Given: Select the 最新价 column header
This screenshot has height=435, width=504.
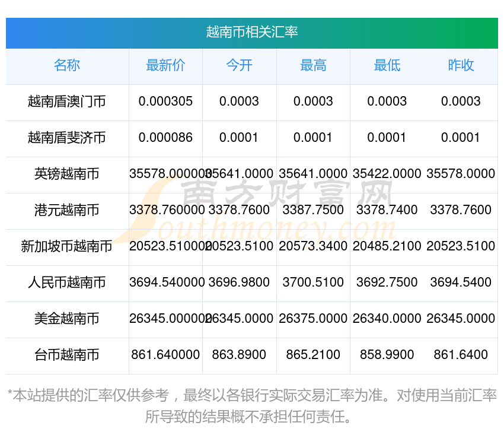Looking at the screenshot, I should pyautogui.click(x=165, y=65).
